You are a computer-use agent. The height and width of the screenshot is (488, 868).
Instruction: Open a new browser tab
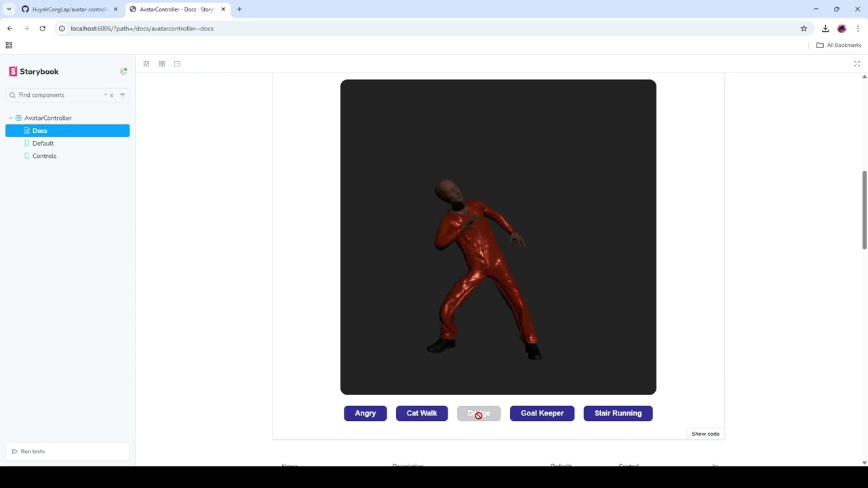point(239,9)
